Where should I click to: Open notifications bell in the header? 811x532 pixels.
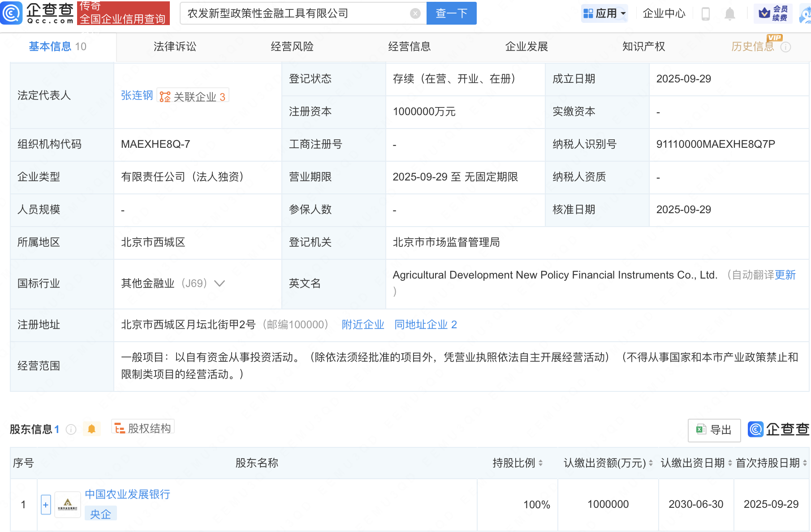coord(729,14)
